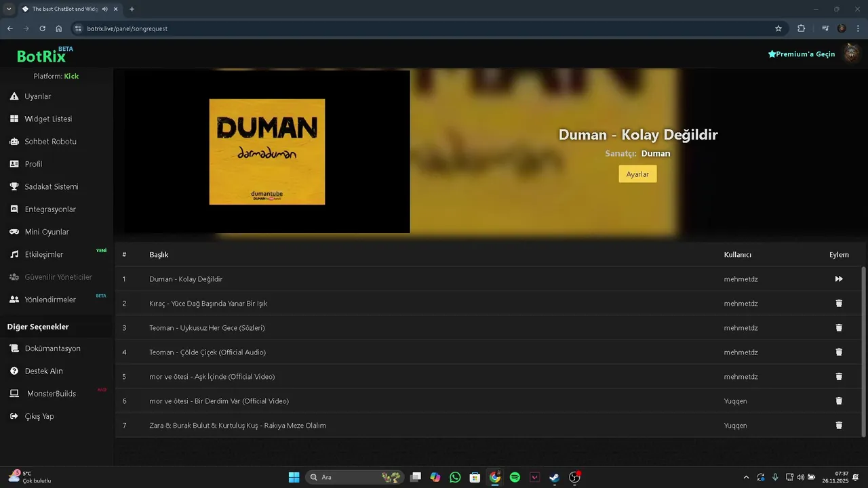Image resolution: width=868 pixels, height=488 pixels.
Task: Go back in browser history
Action: pos(9,28)
